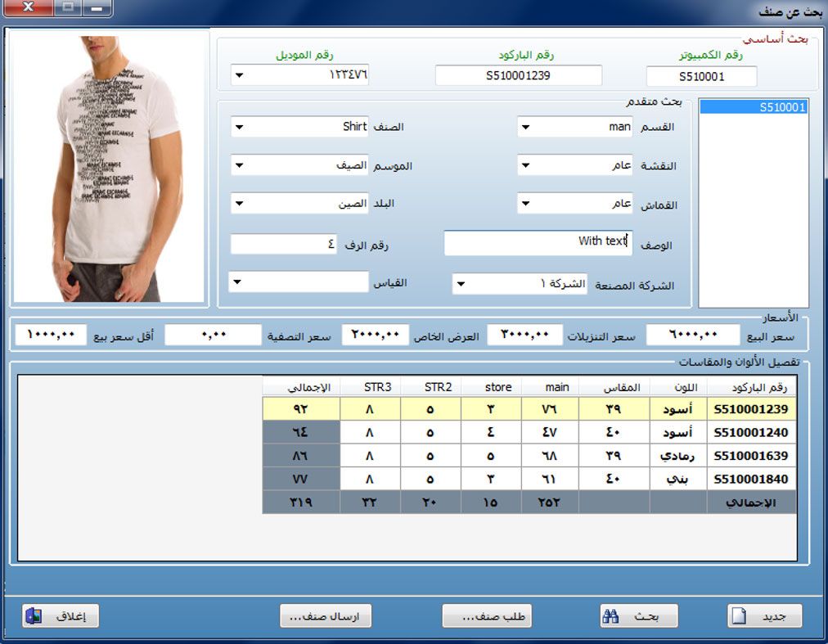Open the manufacturer company dropdown

tap(461, 285)
